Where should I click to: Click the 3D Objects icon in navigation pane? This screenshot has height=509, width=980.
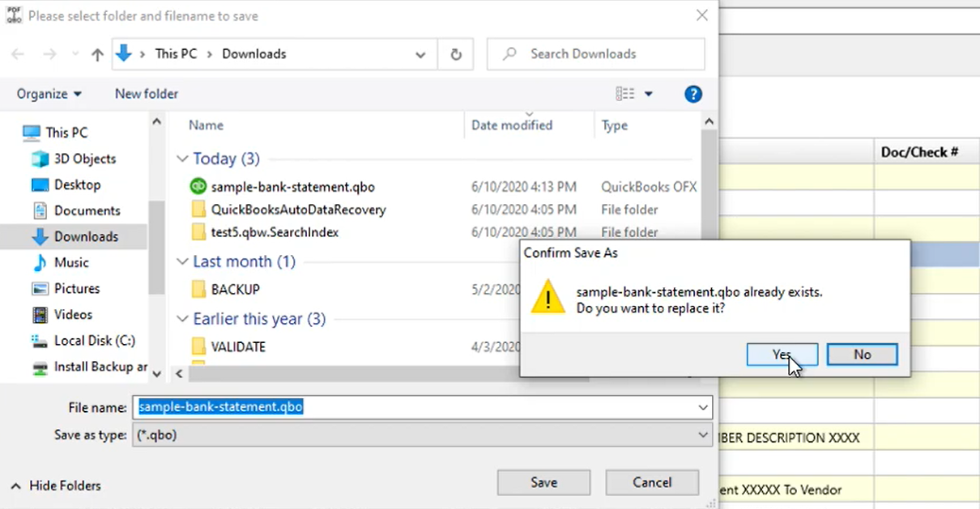pos(40,159)
